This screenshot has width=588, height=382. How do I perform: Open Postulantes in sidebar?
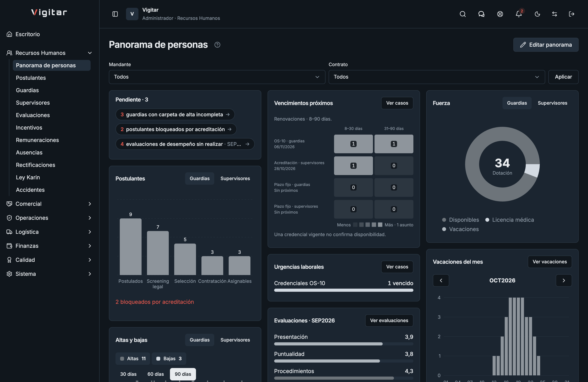(52, 78)
